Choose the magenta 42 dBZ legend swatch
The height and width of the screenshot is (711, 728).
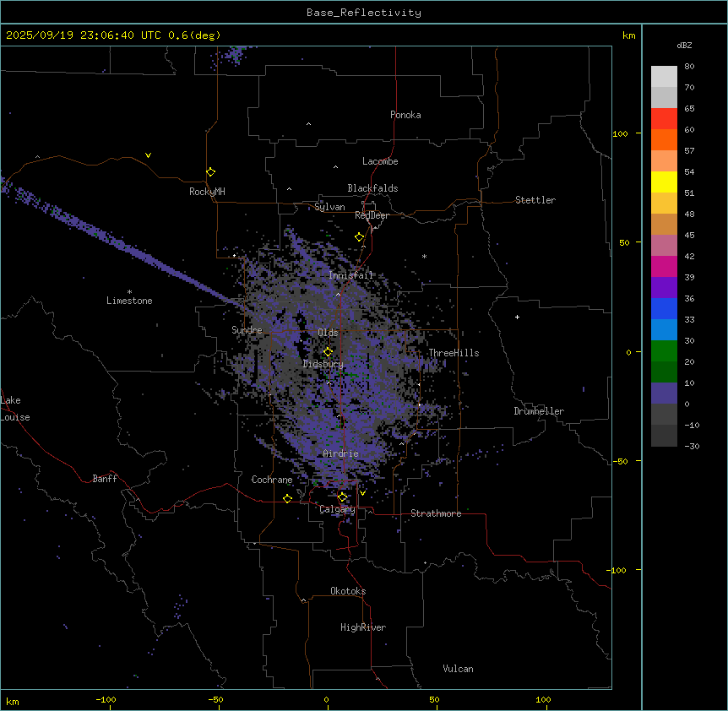664,266
